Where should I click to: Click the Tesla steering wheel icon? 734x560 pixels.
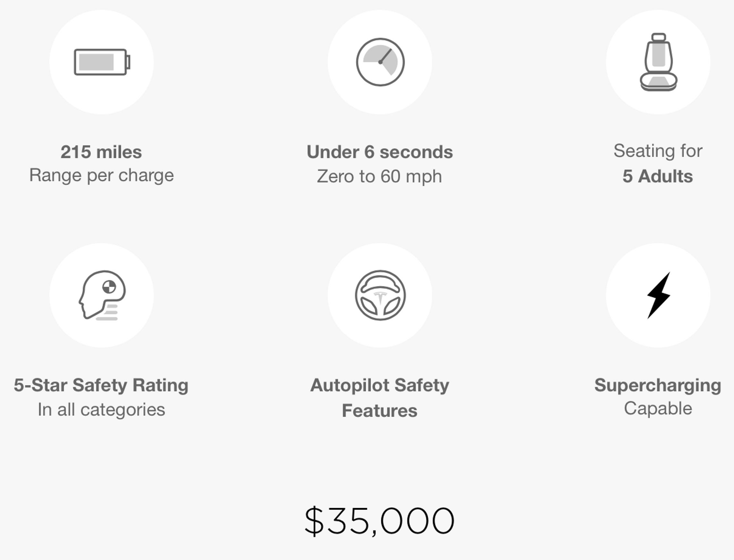380,295
